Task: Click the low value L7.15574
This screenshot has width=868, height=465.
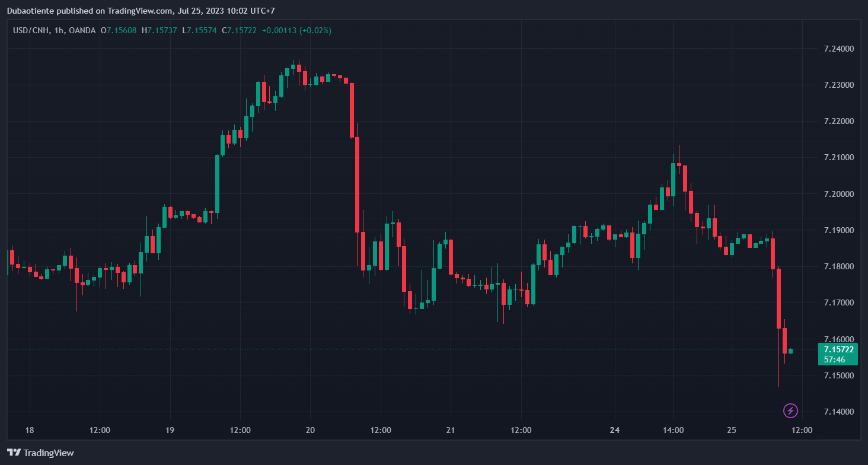Action: 199,30
